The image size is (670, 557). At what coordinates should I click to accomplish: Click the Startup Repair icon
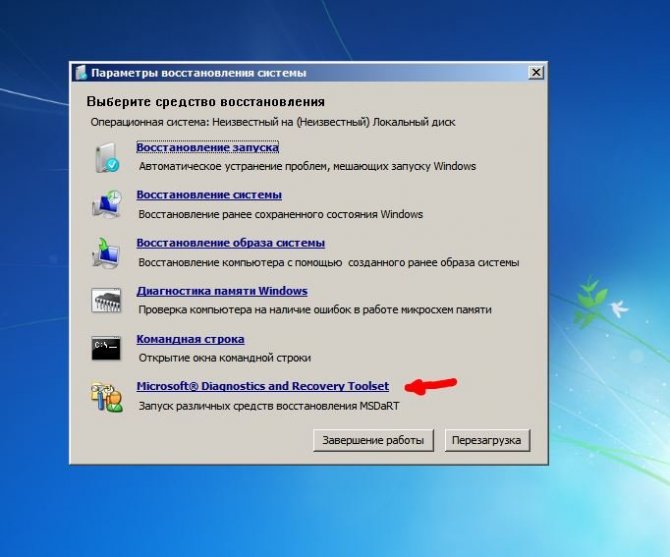(106, 156)
